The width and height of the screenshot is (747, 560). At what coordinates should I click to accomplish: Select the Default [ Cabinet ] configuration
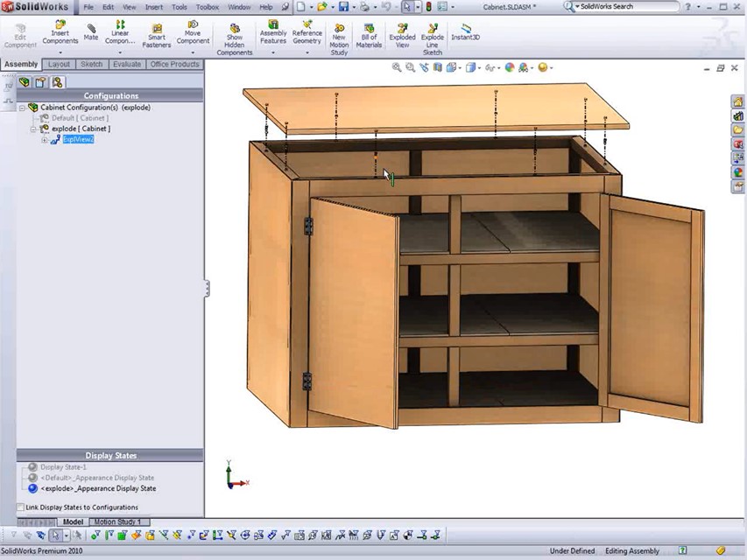click(x=79, y=118)
